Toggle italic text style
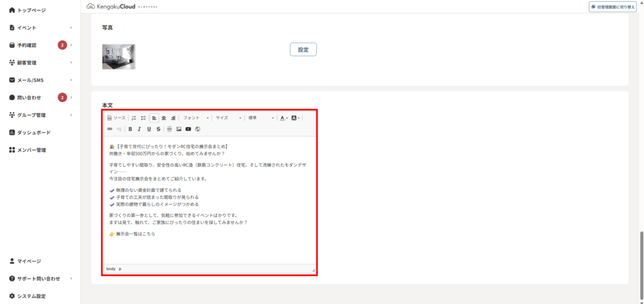 (140, 129)
